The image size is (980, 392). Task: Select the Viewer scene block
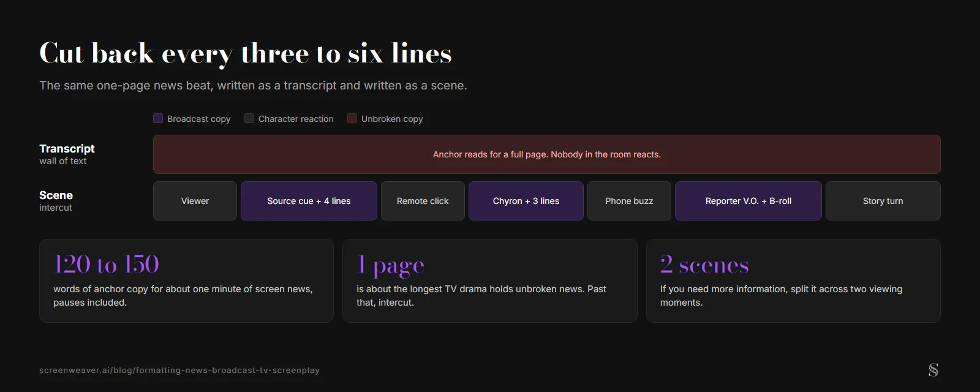pyautogui.click(x=195, y=201)
